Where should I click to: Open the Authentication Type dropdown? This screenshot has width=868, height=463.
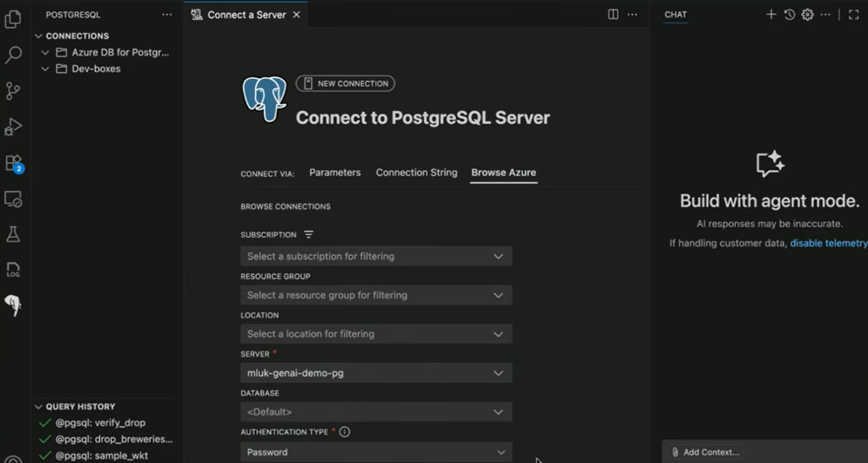coord(376,452)
